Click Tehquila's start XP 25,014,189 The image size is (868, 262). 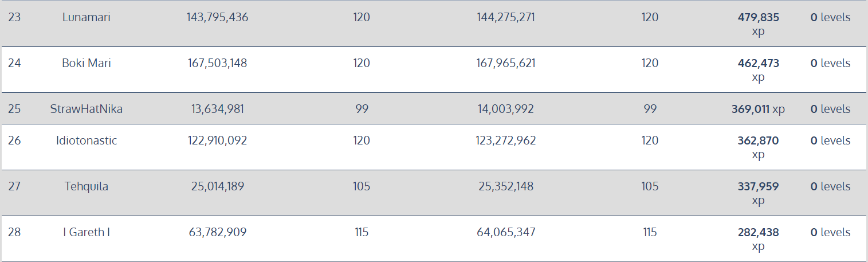tap(217, 186)
